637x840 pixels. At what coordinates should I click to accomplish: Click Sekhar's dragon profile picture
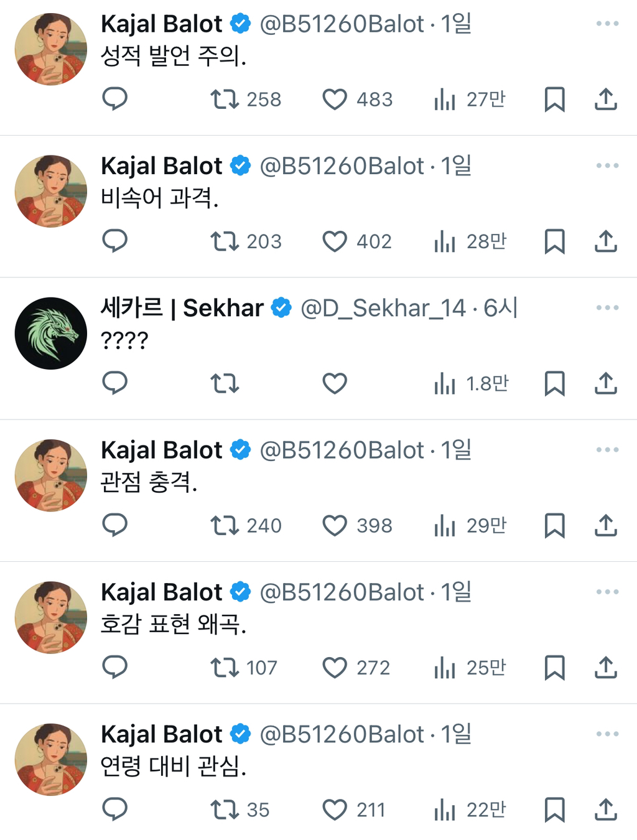pos(50,334)
